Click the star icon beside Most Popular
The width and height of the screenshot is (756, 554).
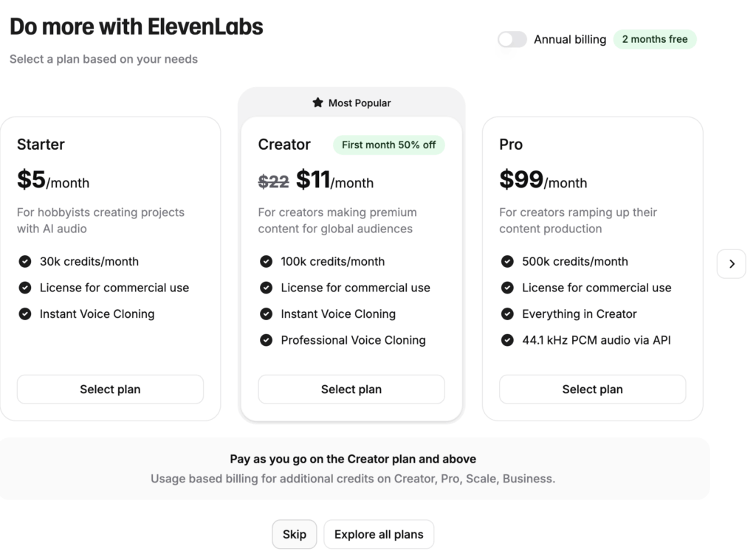pos(317,103)
